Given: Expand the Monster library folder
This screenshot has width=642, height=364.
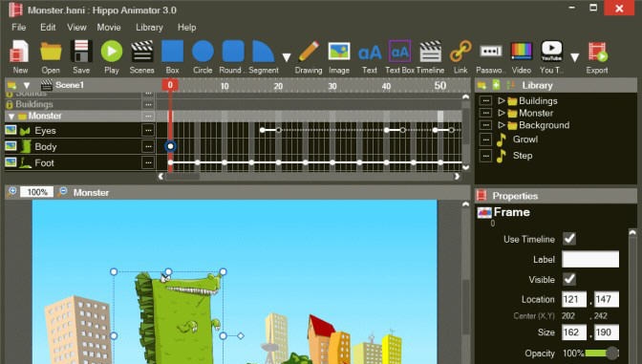Looking at the screenshot, I should coord(502,113).
